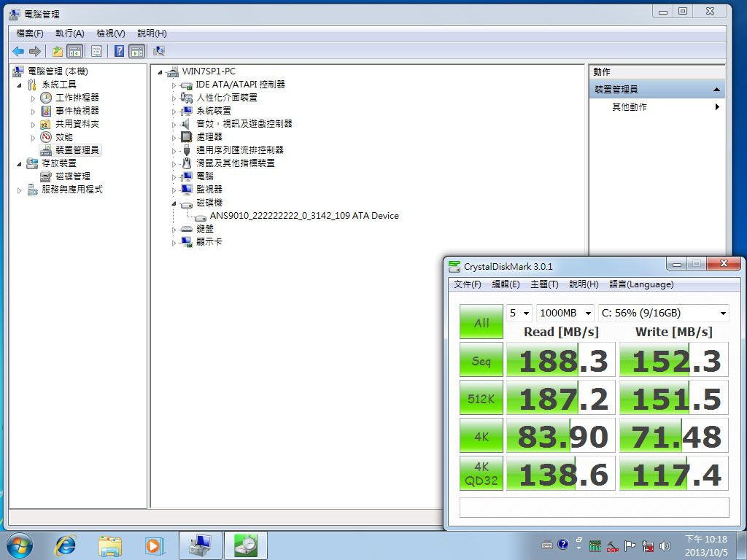Open the Windows Start menu

[x=20, y=545]
